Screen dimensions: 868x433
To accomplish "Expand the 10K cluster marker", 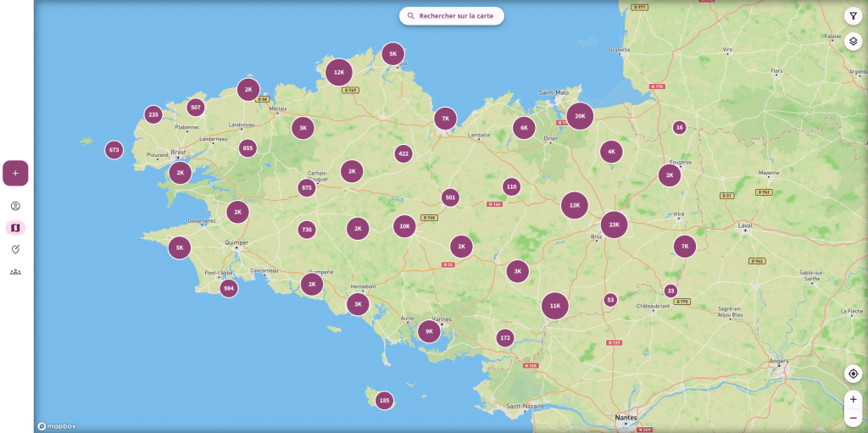I will [x=404, y=226].
